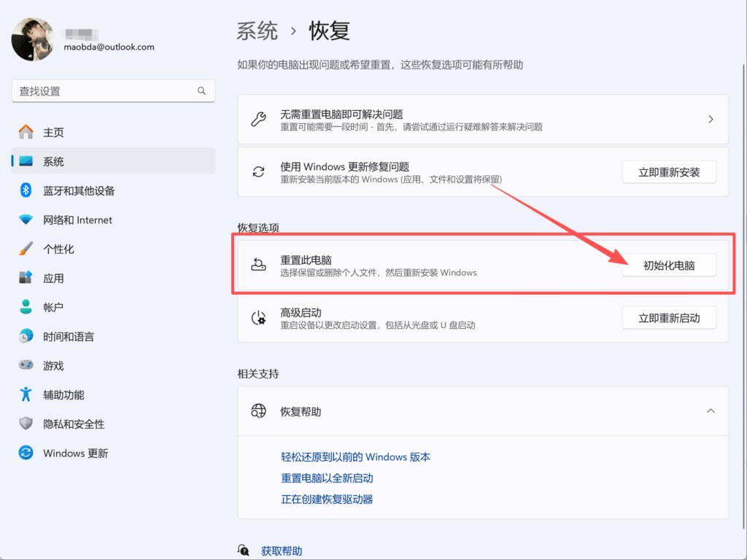The height and width of the screenshot is (560, 747).
Task: Collapse the 恢复帮助 section
Action: click(x=711, y=411)
